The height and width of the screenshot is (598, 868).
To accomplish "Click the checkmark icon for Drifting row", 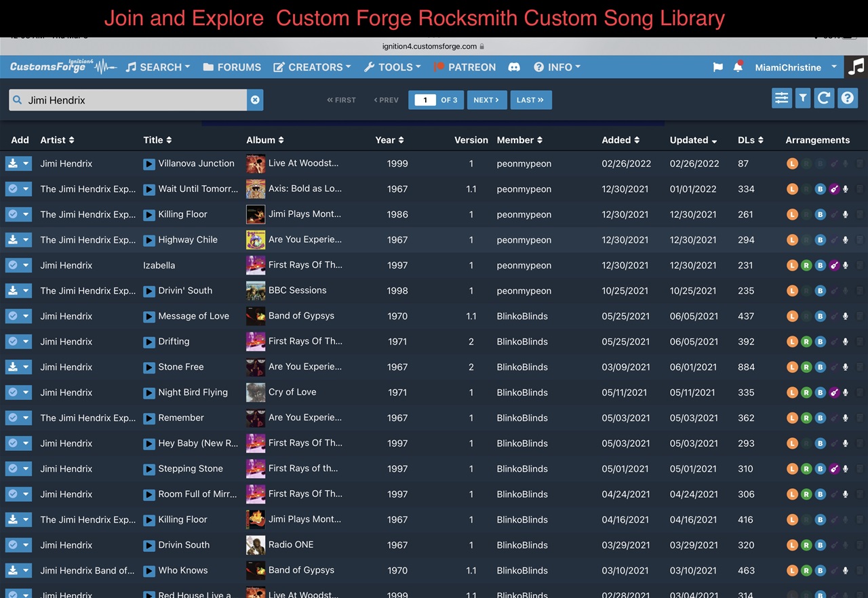I will (12, 342).
